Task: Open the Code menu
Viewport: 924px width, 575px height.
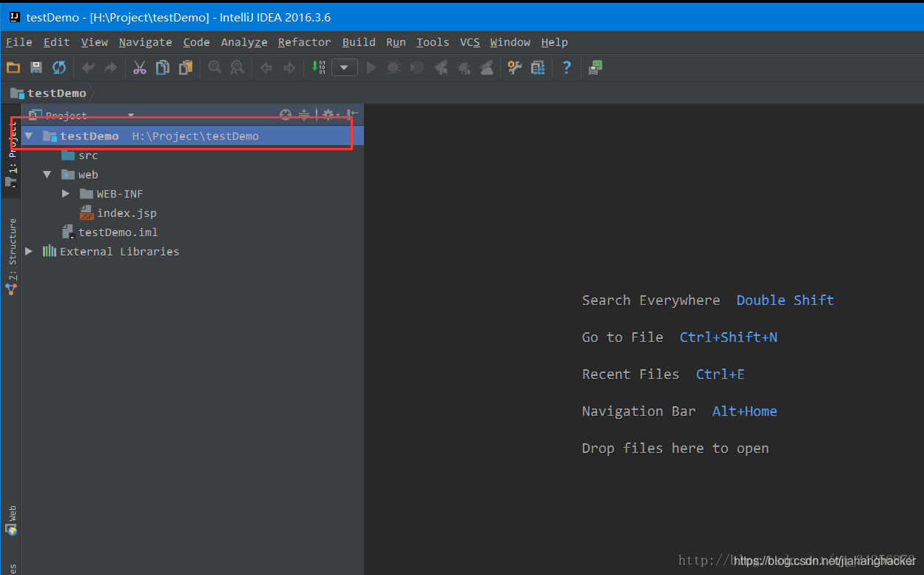Action: pyautogui.click(x=196, y=42)
